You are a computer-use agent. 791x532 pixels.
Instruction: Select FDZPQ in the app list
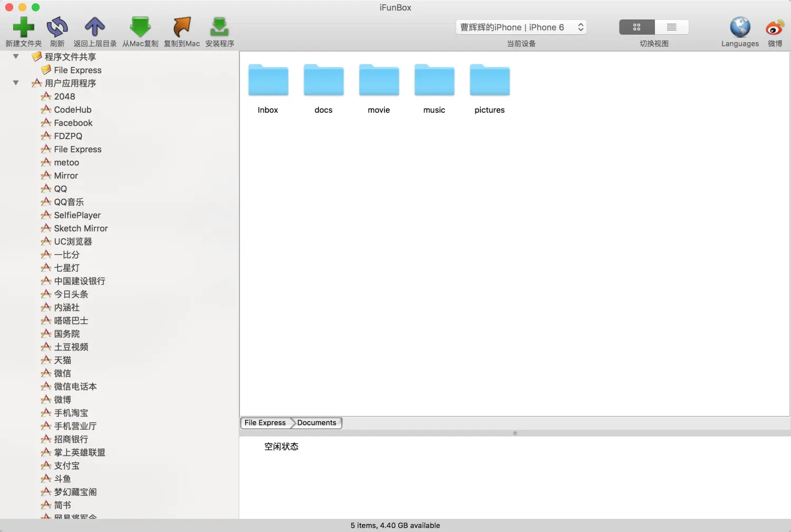[x=62, y=136]
